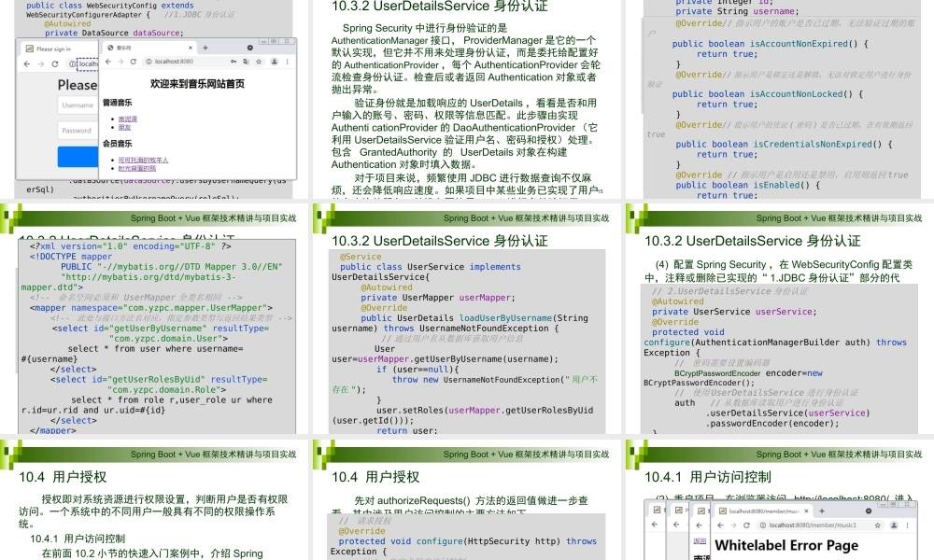Open the Chrome profile avatar icon

click(x=274, y=62)
